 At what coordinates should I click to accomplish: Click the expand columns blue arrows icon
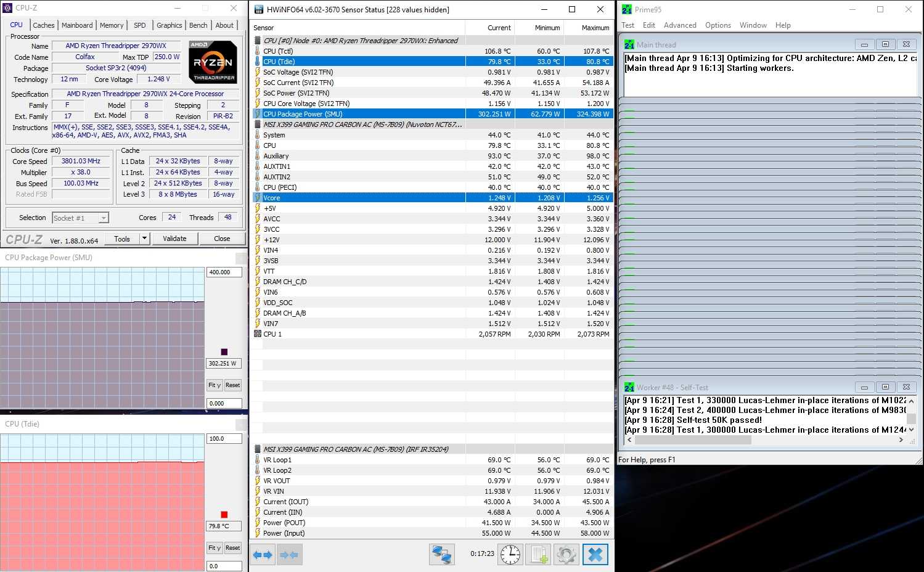pos(263,555)
